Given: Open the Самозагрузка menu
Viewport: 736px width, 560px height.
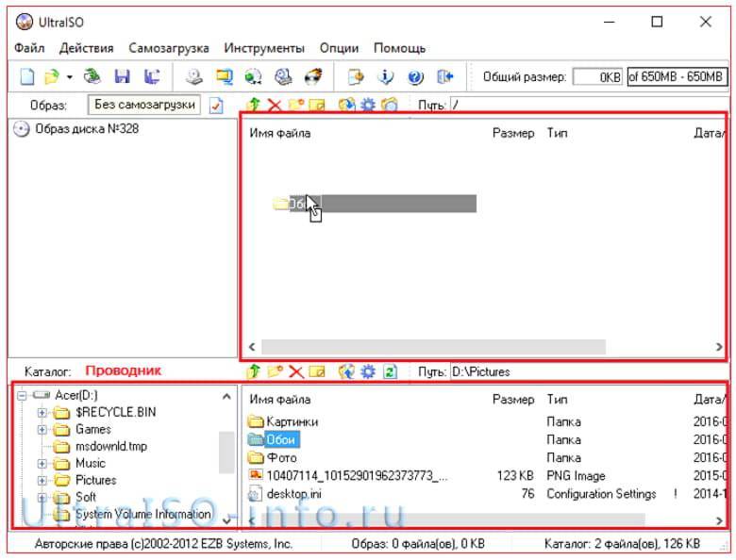Looking at the screenshot, I should (x=169, y=48).
